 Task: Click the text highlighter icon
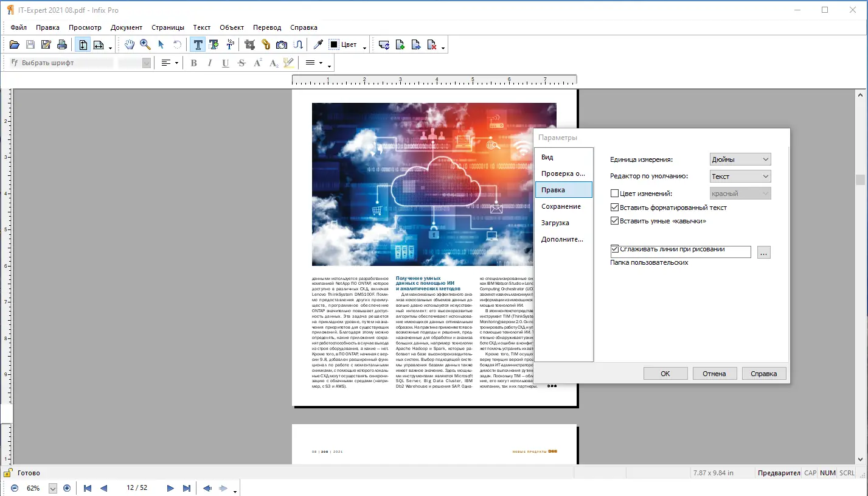[288, 63]
